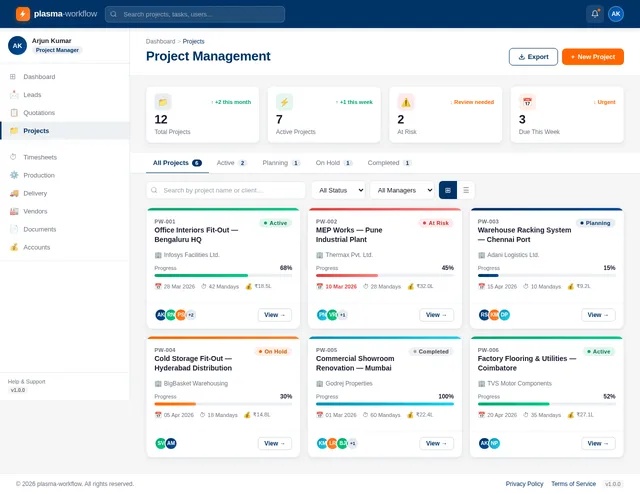Screen dimensions: 640x494
Task: Open Vendors in the sidebar
Action: (35, 211)
